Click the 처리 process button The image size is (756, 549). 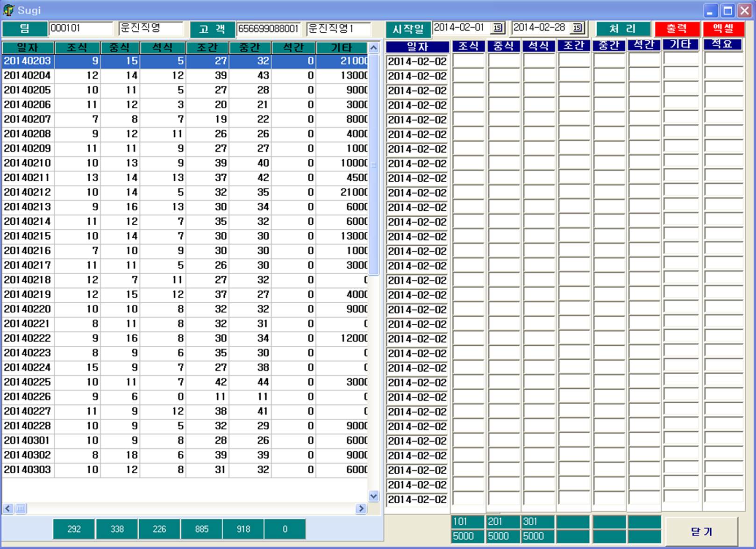pos(623,29)
